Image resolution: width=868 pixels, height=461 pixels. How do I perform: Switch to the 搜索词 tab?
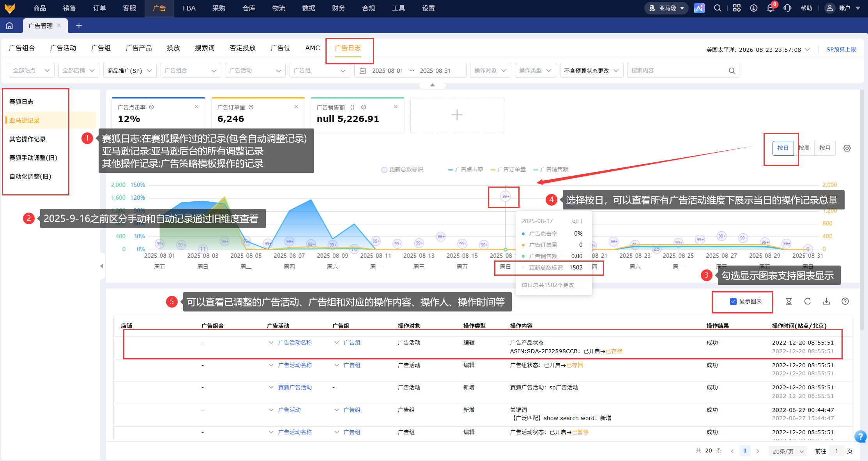coord(205,48)
